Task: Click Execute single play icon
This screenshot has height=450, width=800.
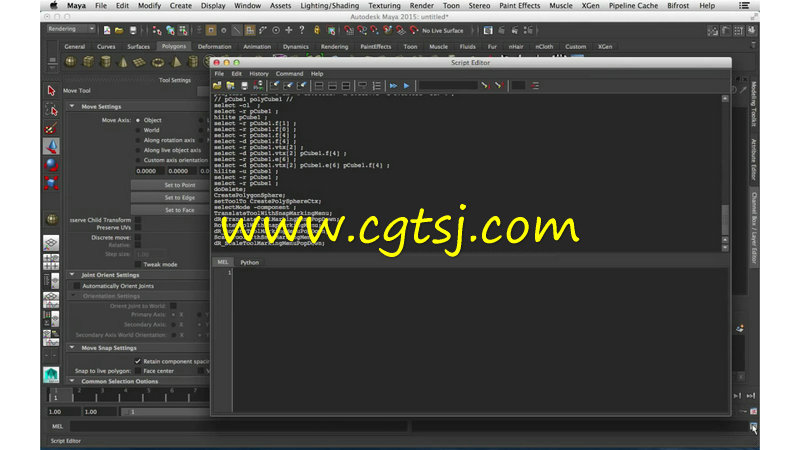Action: coord(407,86)
